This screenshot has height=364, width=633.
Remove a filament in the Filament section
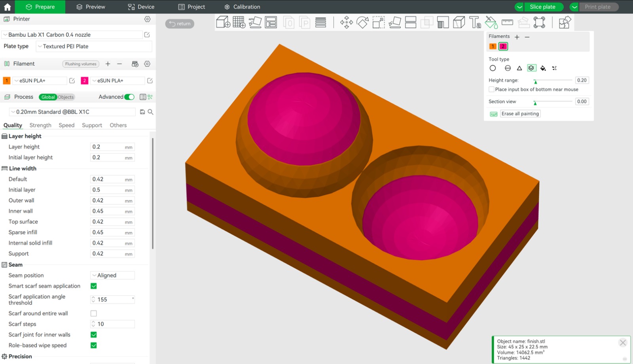click(x=119, y=64)
